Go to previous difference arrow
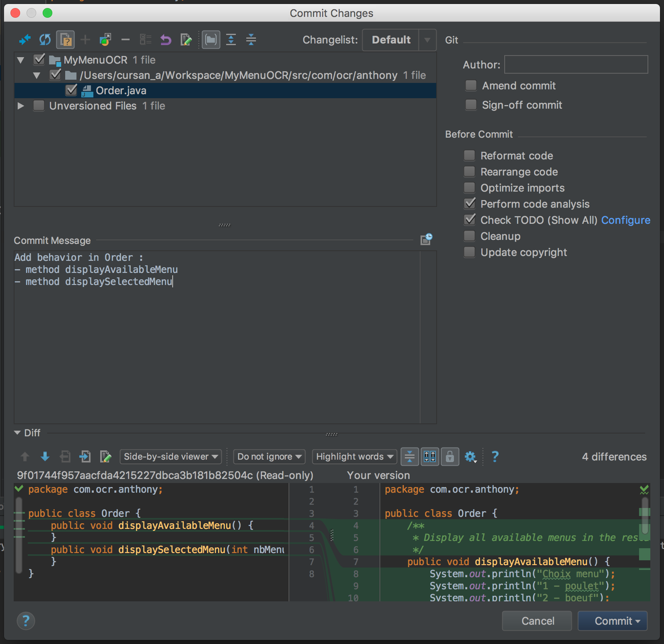This screenshot has width=664, height=644. pyautogui.click(x=25, y=456)
